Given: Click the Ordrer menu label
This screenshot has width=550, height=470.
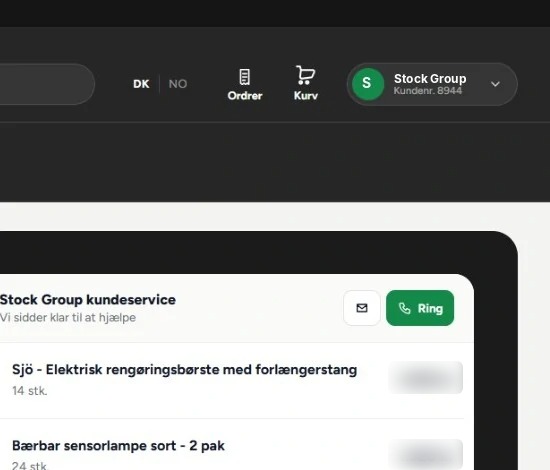Looking at the screenshot, I should 244,96.
